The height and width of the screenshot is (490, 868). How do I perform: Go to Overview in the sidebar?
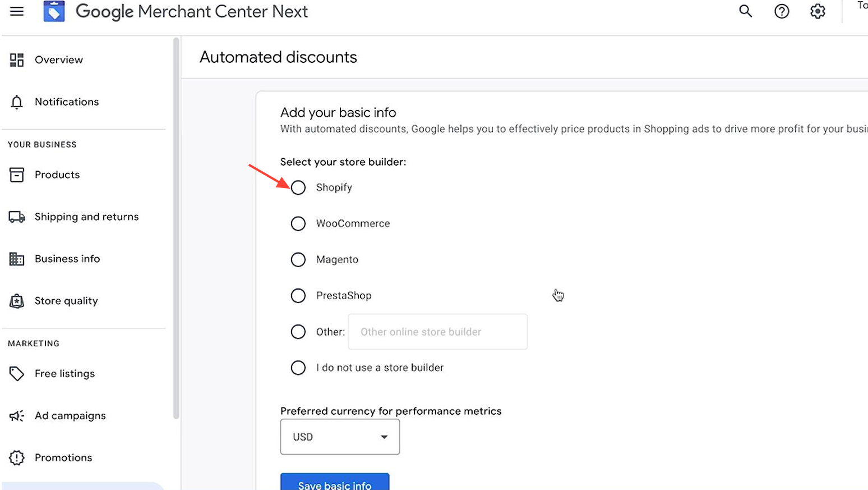[59, 60]
